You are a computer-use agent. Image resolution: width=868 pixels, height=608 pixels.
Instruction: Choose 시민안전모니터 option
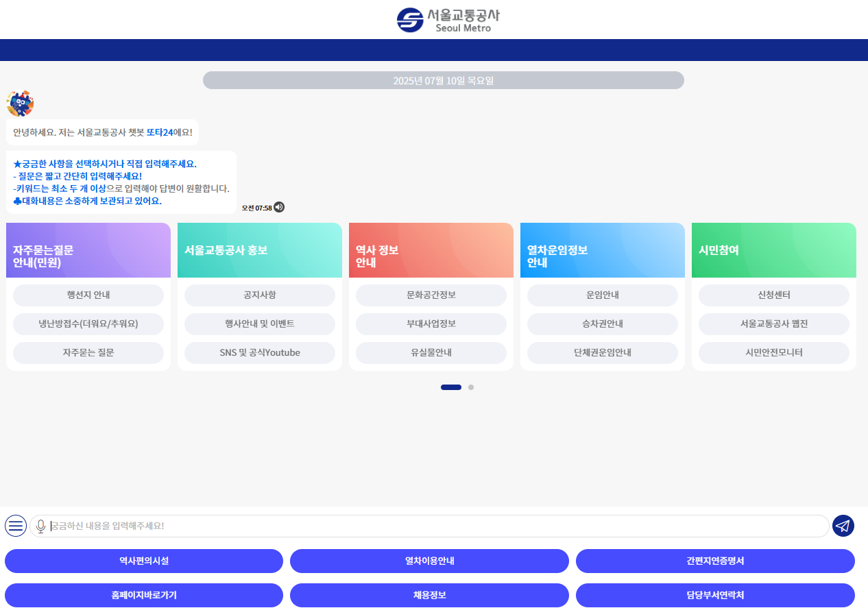click(x=774, y=353)
